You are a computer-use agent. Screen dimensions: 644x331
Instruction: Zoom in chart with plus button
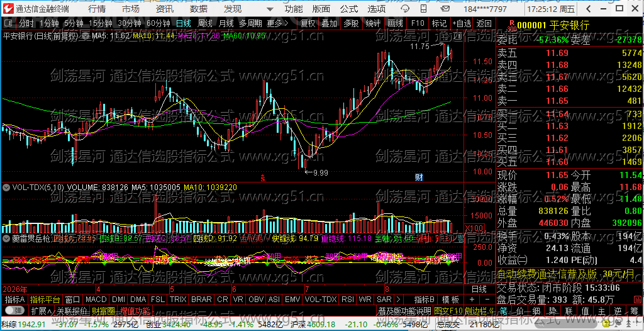(x=472, y=299)
